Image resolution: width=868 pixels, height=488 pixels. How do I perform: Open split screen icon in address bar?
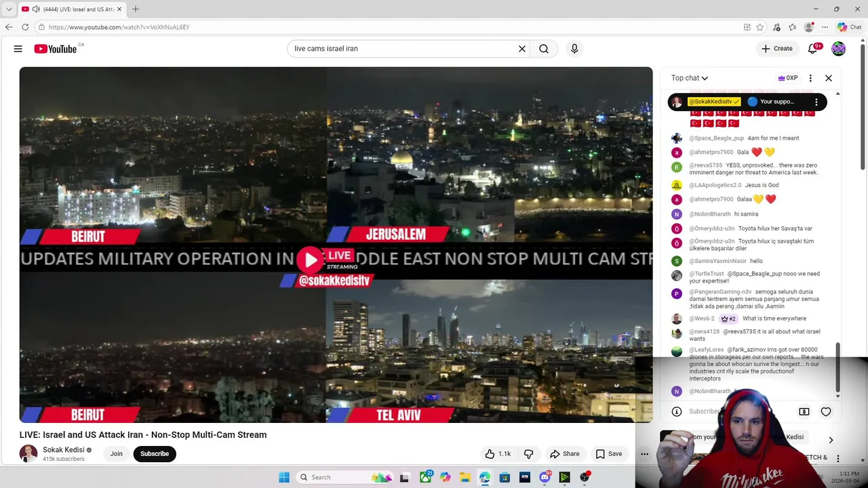[x=747, y=27]
